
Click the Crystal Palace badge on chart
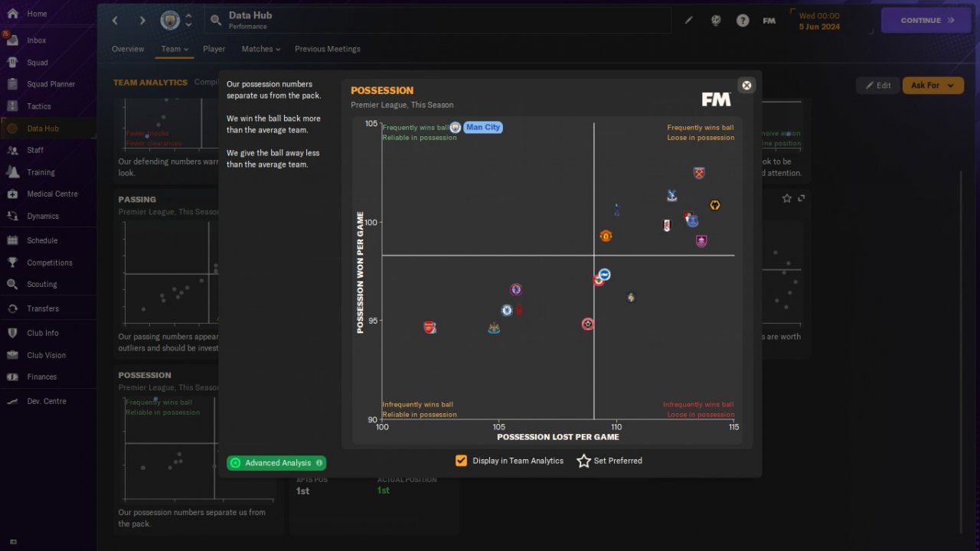671,196
